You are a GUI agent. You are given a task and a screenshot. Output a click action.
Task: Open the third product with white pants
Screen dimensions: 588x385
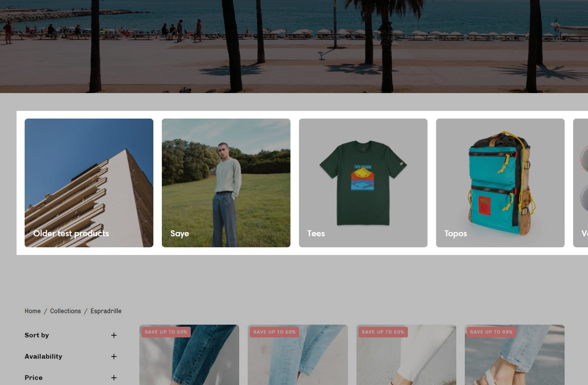(406, 361)
